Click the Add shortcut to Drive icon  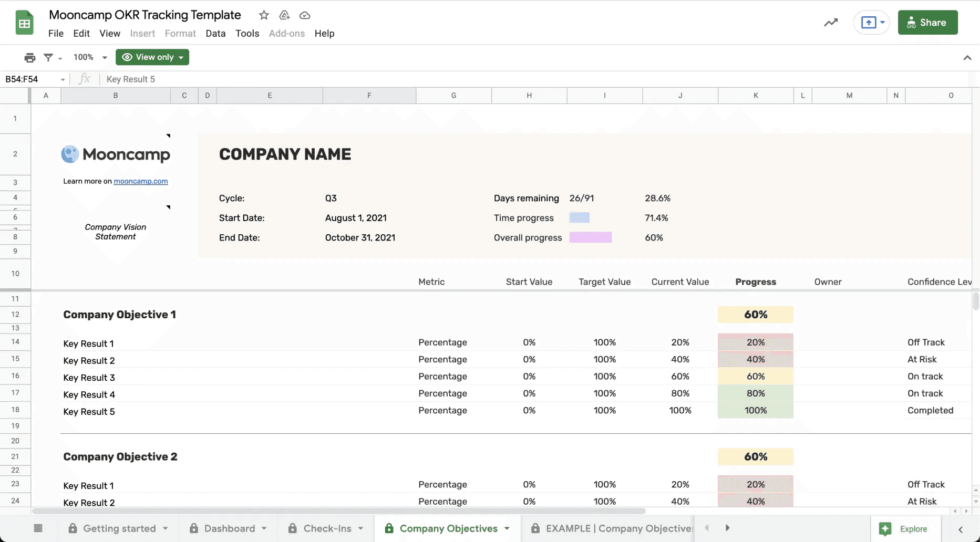point(284,15)
